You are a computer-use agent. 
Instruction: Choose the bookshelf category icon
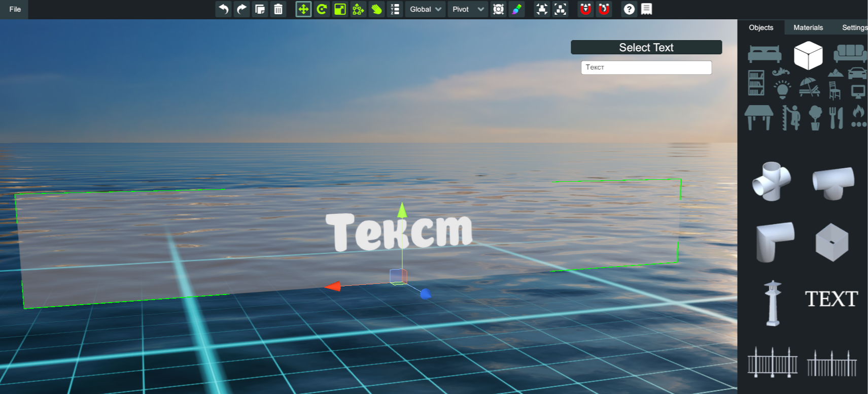(756, 83)
